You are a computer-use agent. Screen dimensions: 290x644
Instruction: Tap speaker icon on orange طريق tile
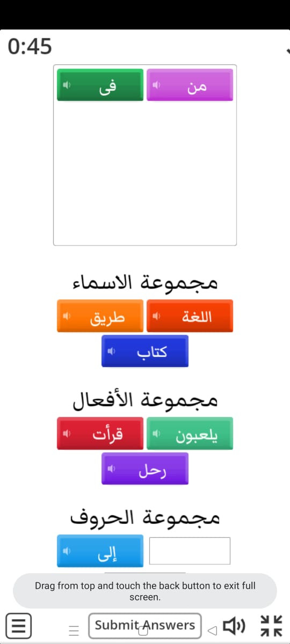66,316
